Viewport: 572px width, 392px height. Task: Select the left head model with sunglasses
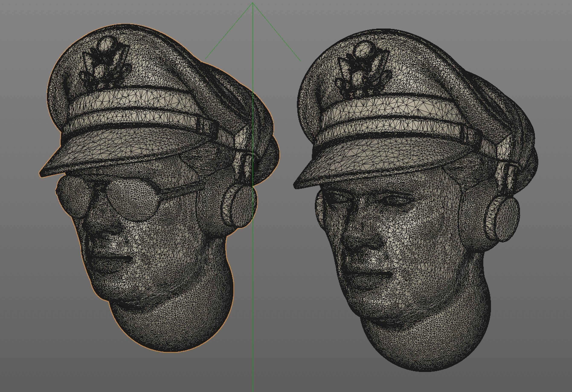point(172,246)
